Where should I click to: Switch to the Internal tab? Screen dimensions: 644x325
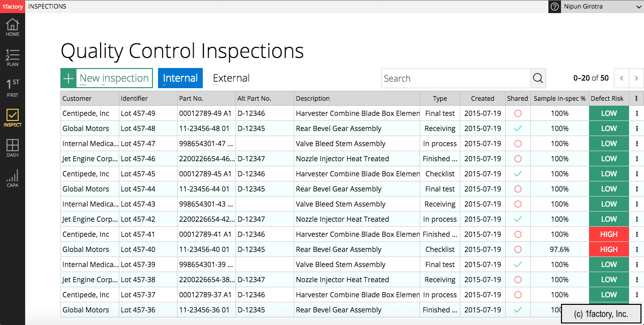click(180, 78)
